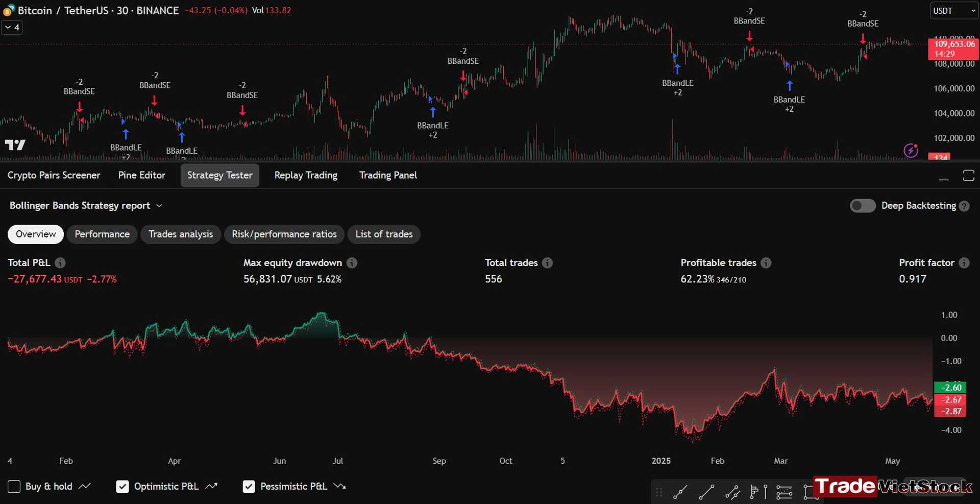Screen dimensions: 980x504
Task: Toggle Deep Backtesting switch
Action: pyautogui.click(x=863, y=206)
